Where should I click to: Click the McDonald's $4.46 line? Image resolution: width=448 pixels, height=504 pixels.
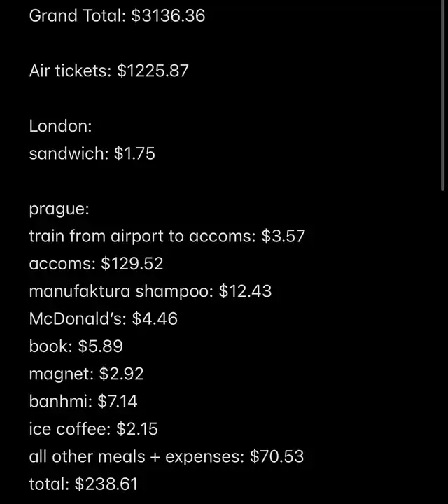103,319
